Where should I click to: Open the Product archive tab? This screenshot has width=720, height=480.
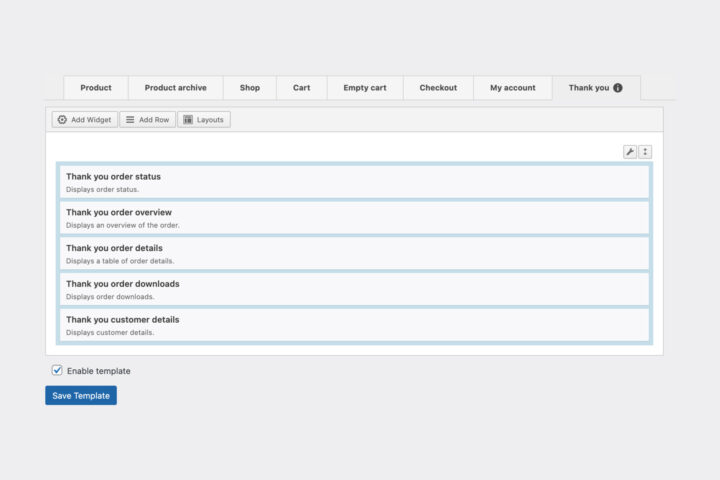pyautogui.click(x=176, y=88)
